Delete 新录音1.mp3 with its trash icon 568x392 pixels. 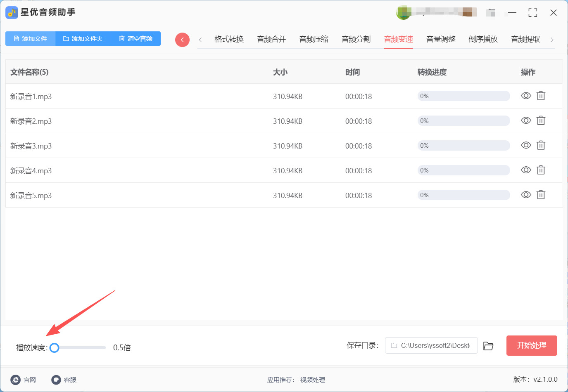[541, 96]
